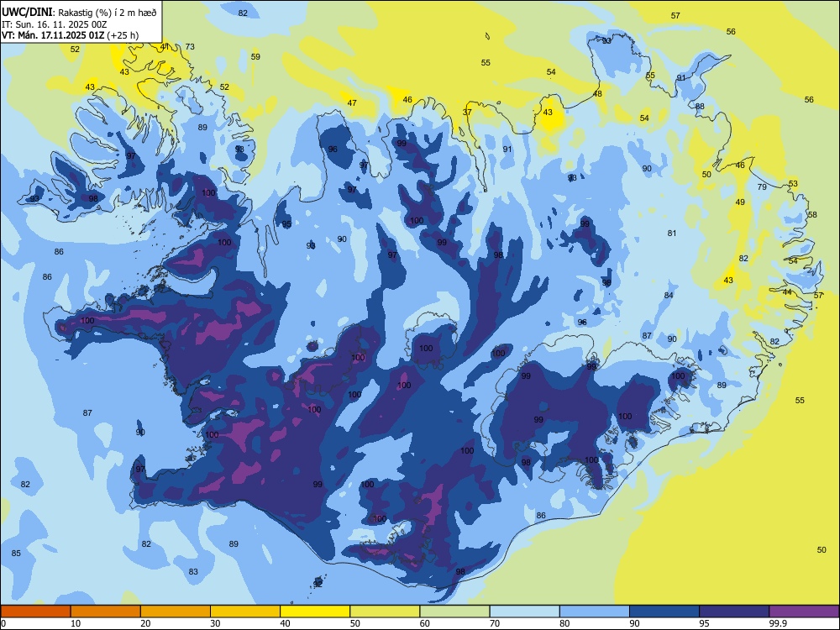Click the navy 95–99.9 legend swatch

point(734,612)
